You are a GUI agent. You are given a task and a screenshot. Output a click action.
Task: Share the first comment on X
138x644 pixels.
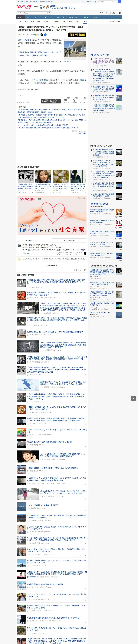click(x=85, y=254)
